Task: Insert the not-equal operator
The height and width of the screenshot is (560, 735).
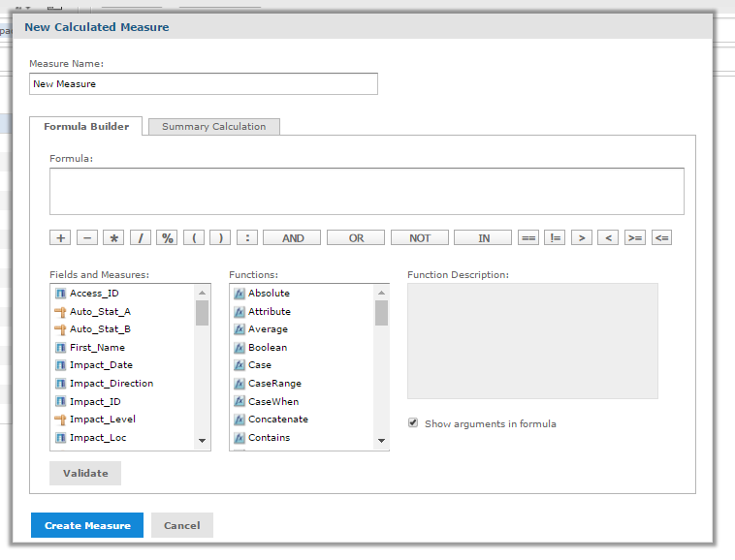Action: [x=555, y=237]
